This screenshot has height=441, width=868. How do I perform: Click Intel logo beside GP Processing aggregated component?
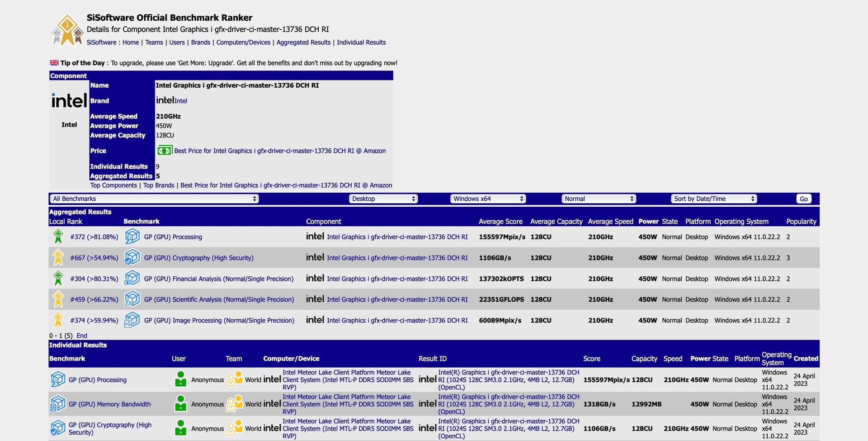[x=315, y=236]
